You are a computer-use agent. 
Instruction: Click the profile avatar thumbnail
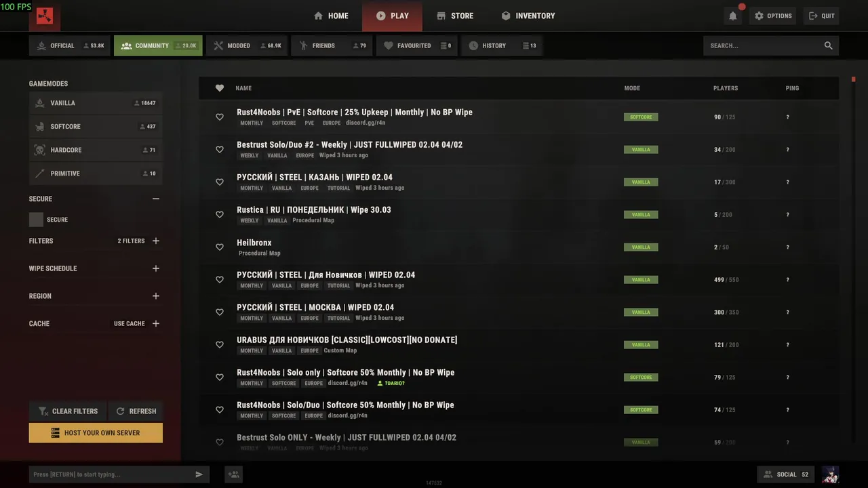point(830,474)
